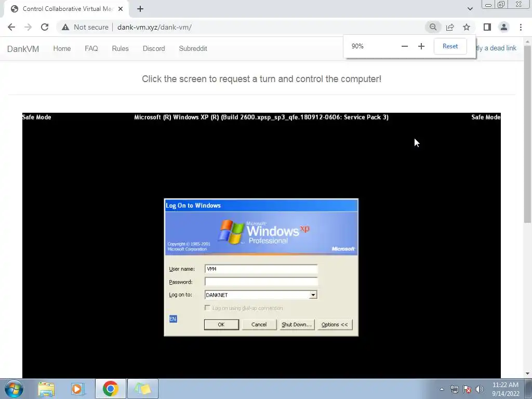Open the Rules nav item
532x399 pixels.
(120, 48)
